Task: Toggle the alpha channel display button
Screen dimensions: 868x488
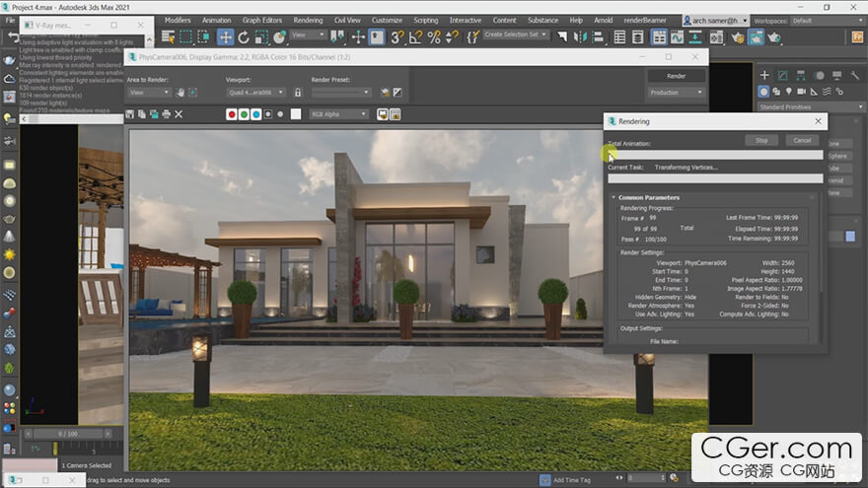Action: point(268,114)
